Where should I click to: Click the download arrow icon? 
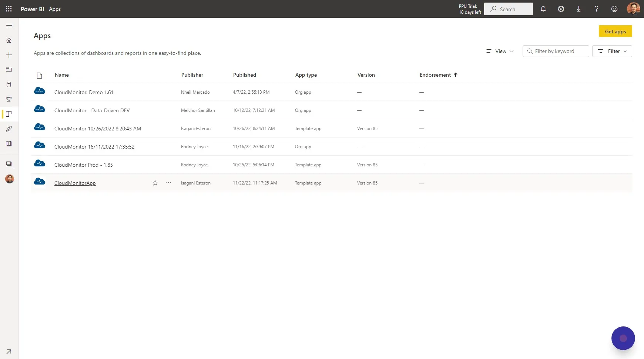(x=578, y=9)
